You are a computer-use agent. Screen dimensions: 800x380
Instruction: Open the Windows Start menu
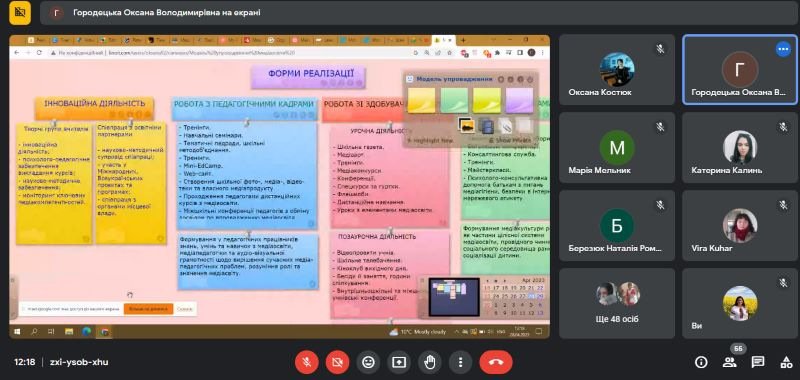click(17, 332)
